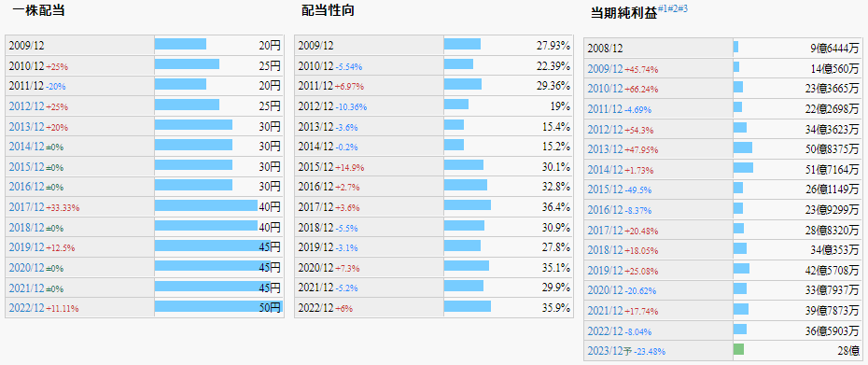868x365 pixels.
Task: Click the +6.97% change in 配当性向
Action: [349, 87]
